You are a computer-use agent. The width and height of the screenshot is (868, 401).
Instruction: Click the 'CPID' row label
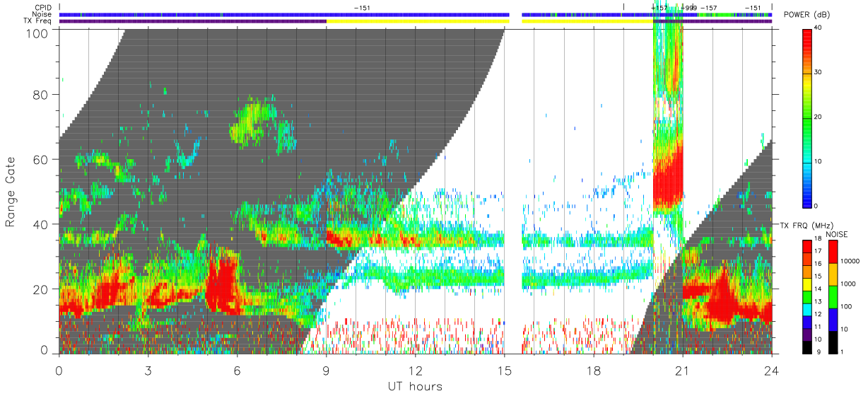(43, 8)
